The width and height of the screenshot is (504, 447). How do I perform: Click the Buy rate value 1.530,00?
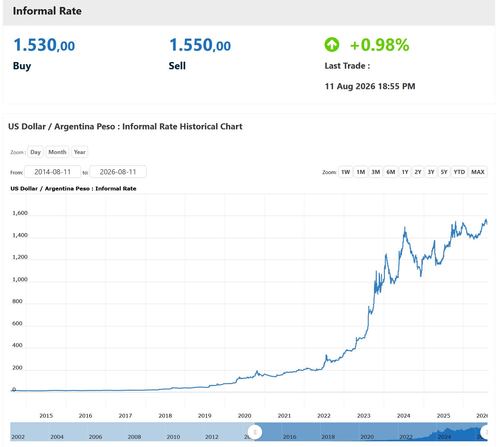[44, 45]
